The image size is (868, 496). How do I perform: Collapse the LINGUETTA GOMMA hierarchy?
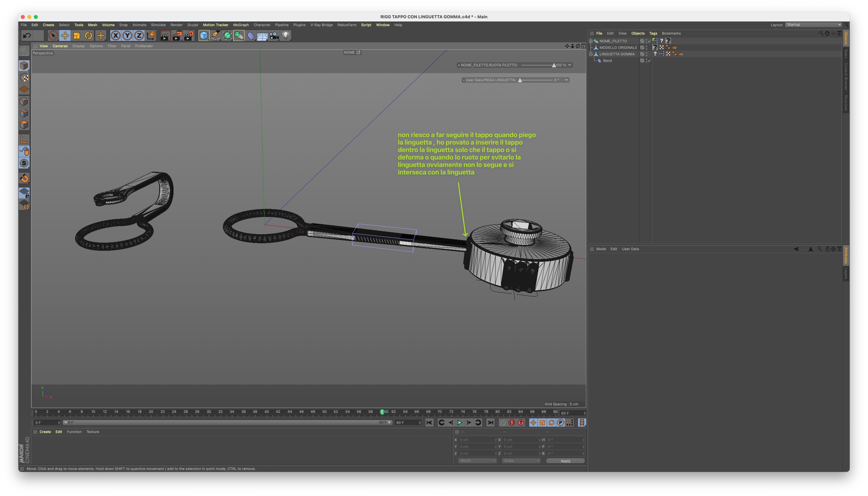tap(591, 54)
